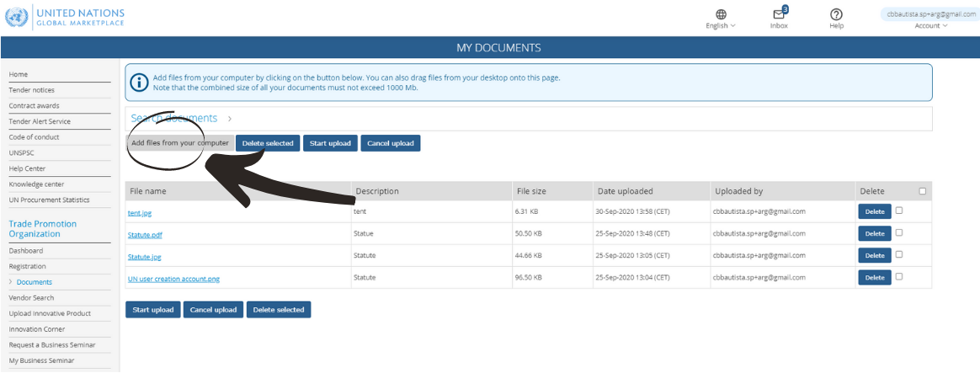This screenshot has width=980, height=373.
Task: Delete UN user creation account.png file
Action: 875,277
